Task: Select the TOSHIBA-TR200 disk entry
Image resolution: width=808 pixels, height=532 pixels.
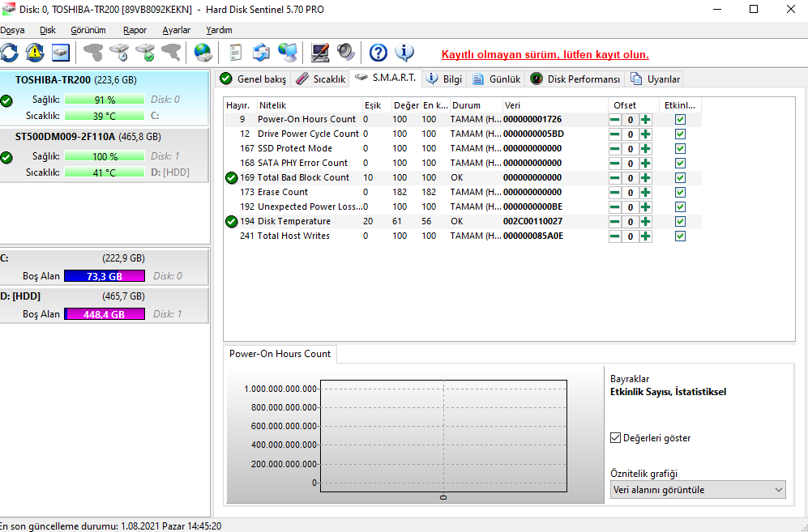Action: tap(105, 98)
